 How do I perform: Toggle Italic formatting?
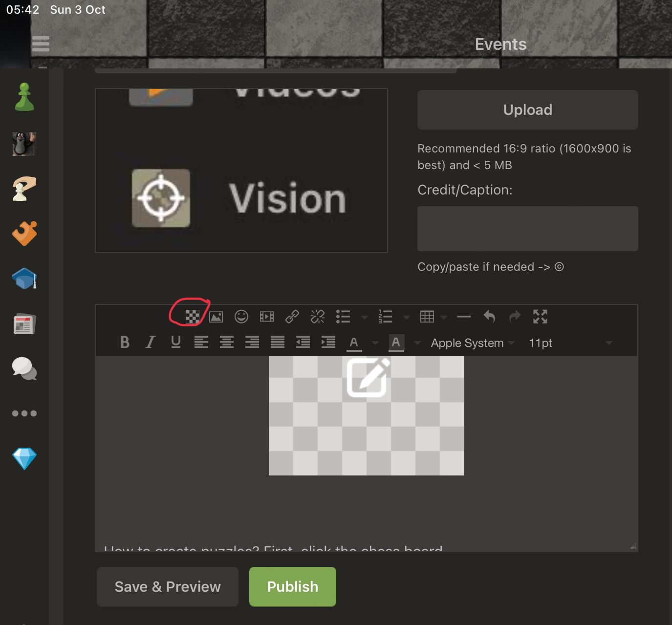click(150, 343)
